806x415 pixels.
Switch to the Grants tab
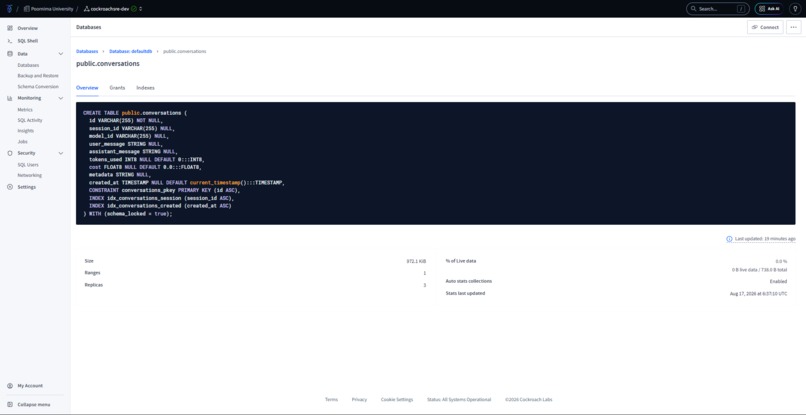click(x=117, y=88)
